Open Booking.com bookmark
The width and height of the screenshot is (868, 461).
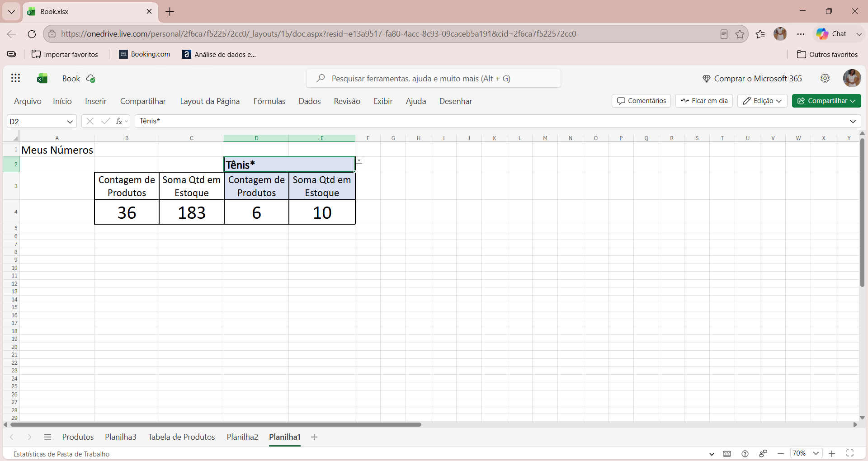pyautogui.click(x=145, y=54)
